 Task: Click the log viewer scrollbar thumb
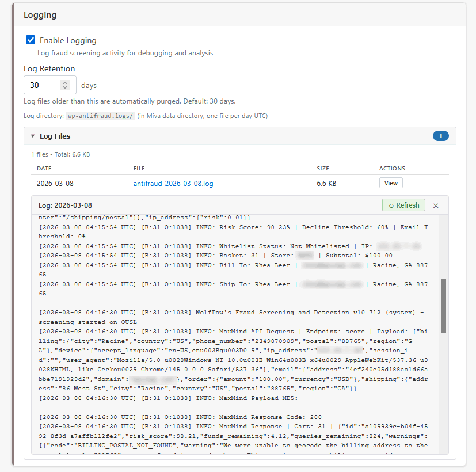click(443, 306)
